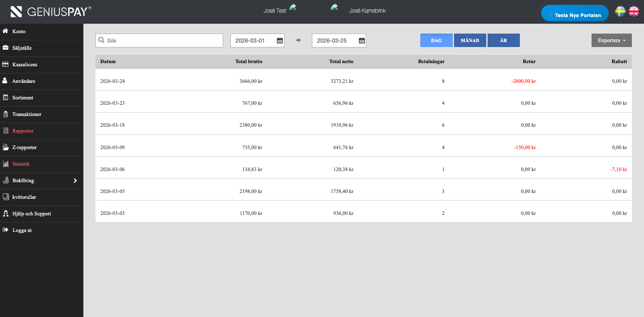Image resolution: width=644 pixels, height=317 pixels.
Task: Expand the Bokföring submenu chevron
Action: [x=75, y=180]
